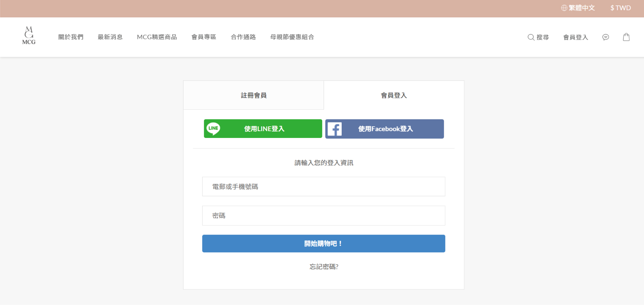This screenshot has height=305, width=644.
Task: Open the MCG精選商品 menu
Action: coord(157,37)
